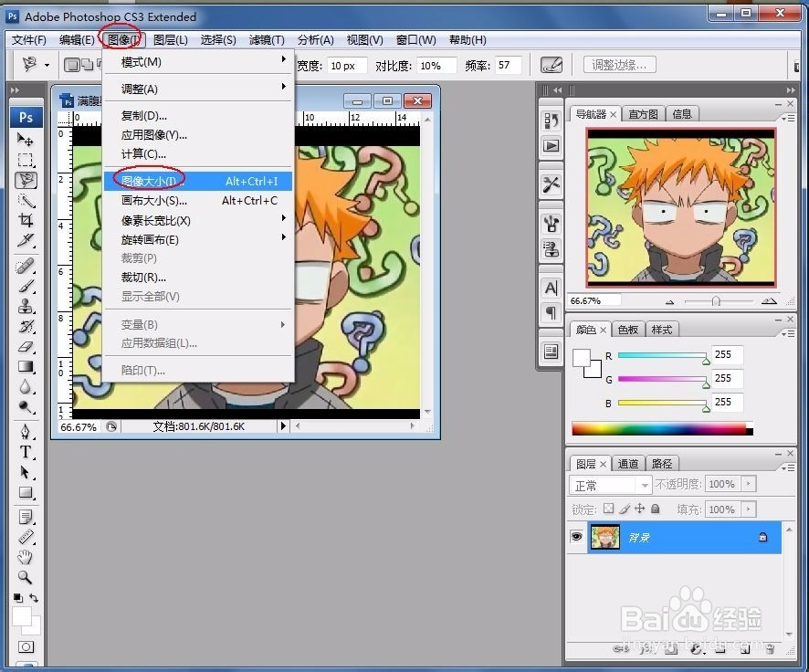Select the History Brush tool
Screen dimensions: 809x672
pyautogui.click(x=26, y=327)
